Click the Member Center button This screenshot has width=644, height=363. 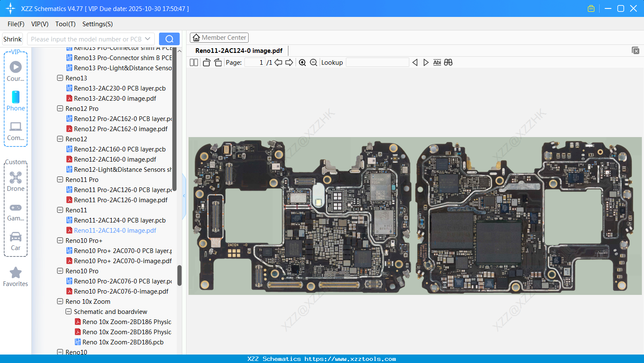[x=219, y=37]
